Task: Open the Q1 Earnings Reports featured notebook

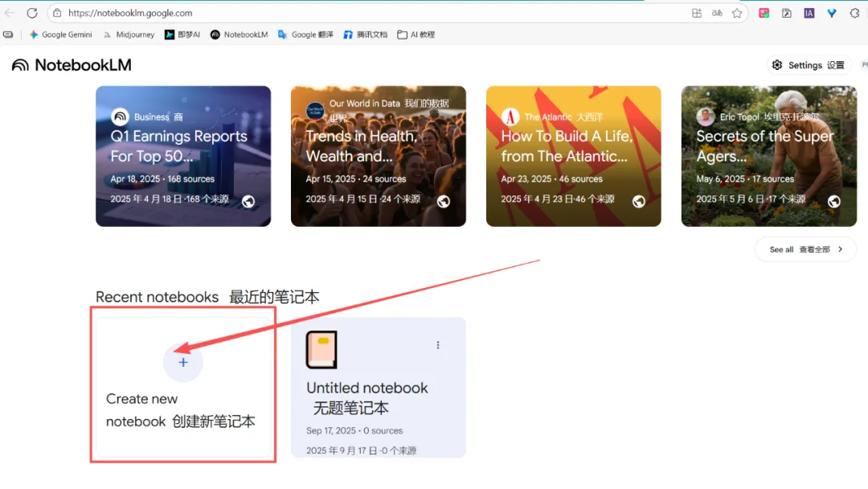Action: point(183,156)
